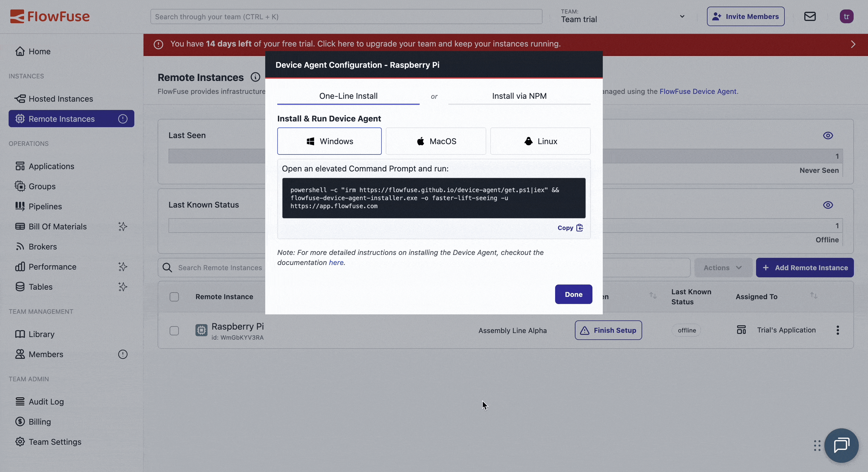Screen dimensions: 868x472
Task: Click the FlowFuse logo
Action: click(50, 16)
